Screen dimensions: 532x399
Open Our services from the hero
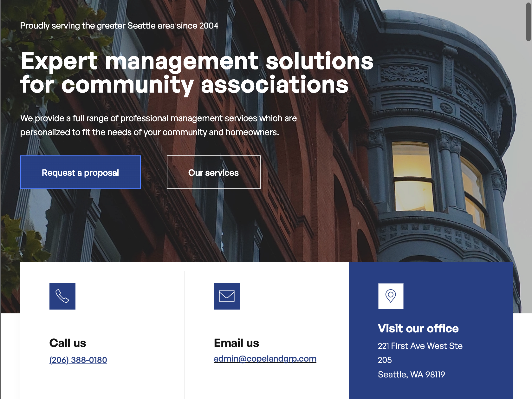click(213, 172)
